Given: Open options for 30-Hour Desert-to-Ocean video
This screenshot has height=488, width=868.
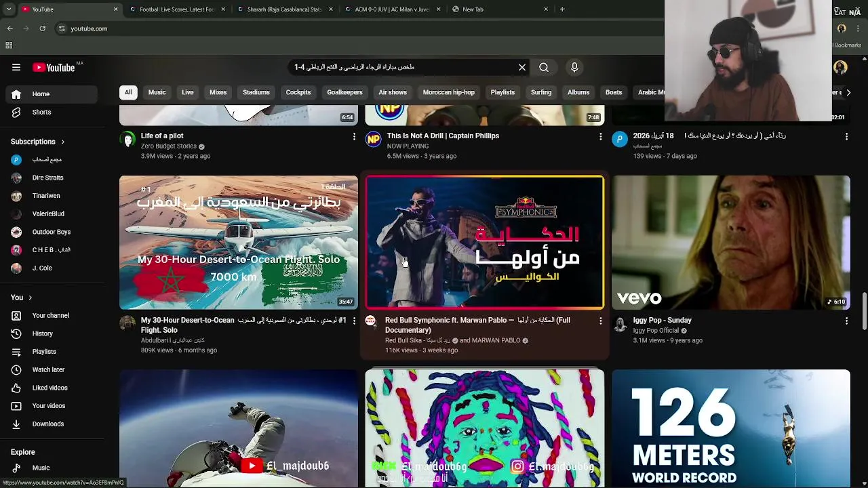Looking at the screenshot, I should (x=354, y=321).
